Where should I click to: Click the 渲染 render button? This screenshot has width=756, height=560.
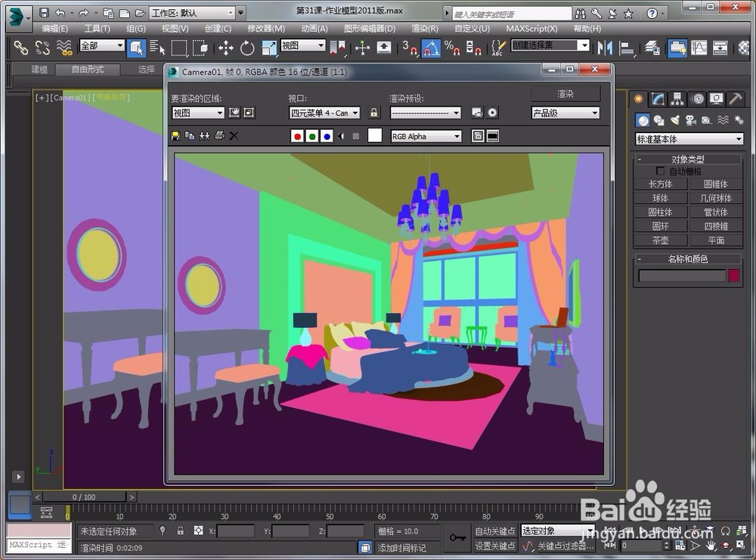565,94
